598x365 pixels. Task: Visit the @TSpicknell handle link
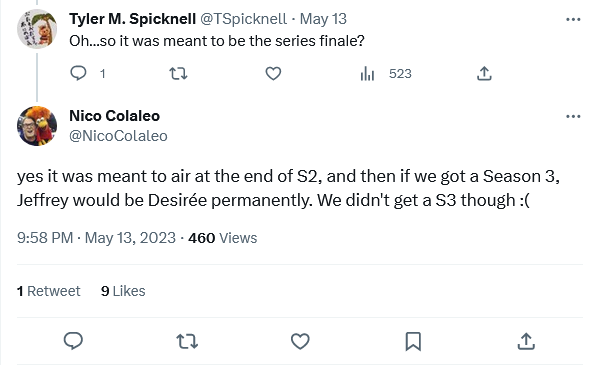pyautogui.click(x=244, y=19)
